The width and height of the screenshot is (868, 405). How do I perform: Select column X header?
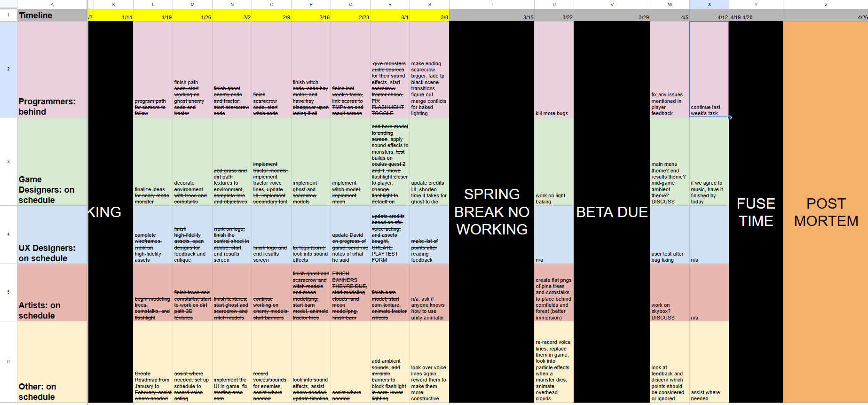click(x=709, y=4)
